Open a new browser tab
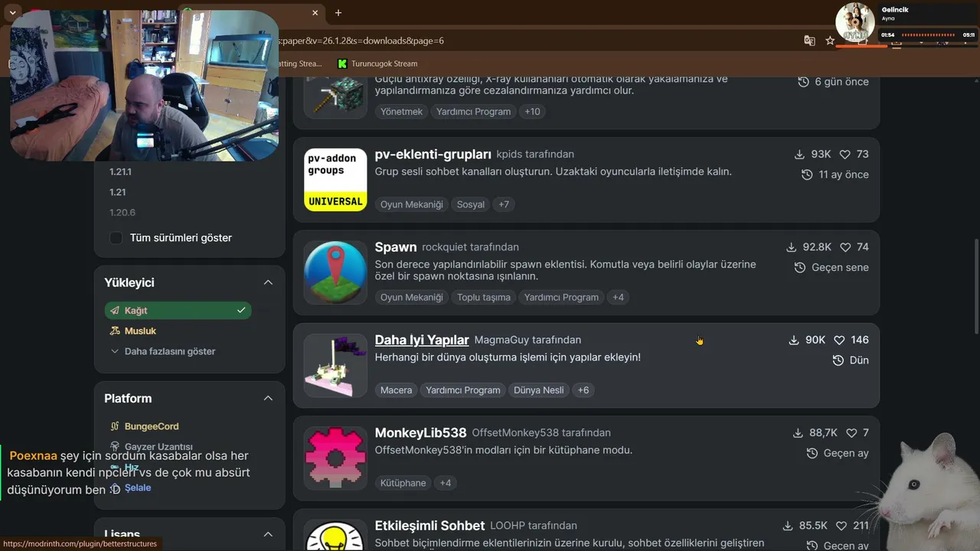The height and width of the screenshot is (551, 980). (338, 12)
